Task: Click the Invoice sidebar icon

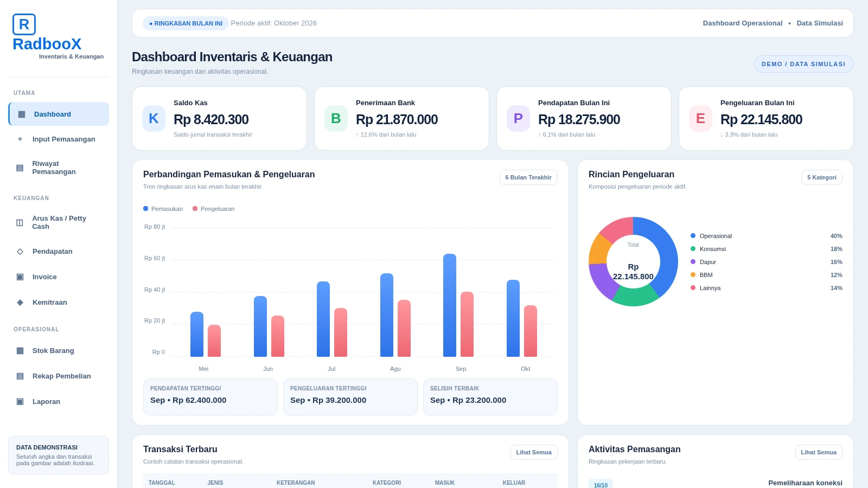Action: click(x=20, y=277)
